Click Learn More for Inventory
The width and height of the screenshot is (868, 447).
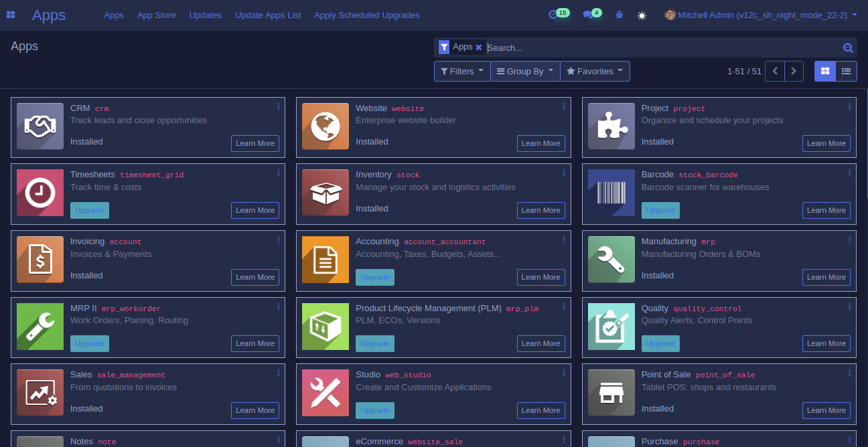(x=541, y=210)
